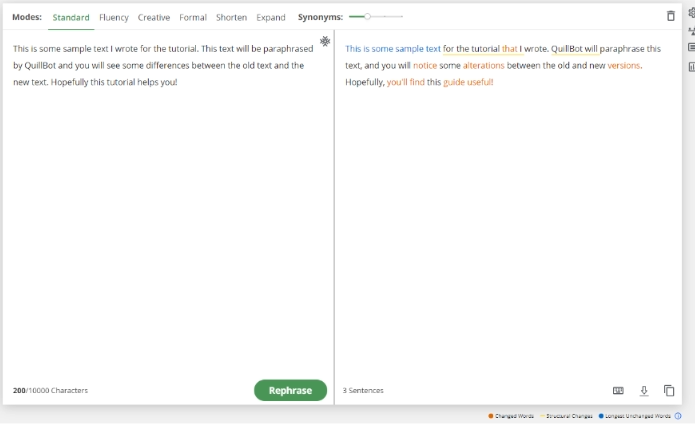Image resolution: width=695 pixels, height=427 pixels.
Task: Open the hotkeys keyboard icon
Action: (x=618, y=390)
